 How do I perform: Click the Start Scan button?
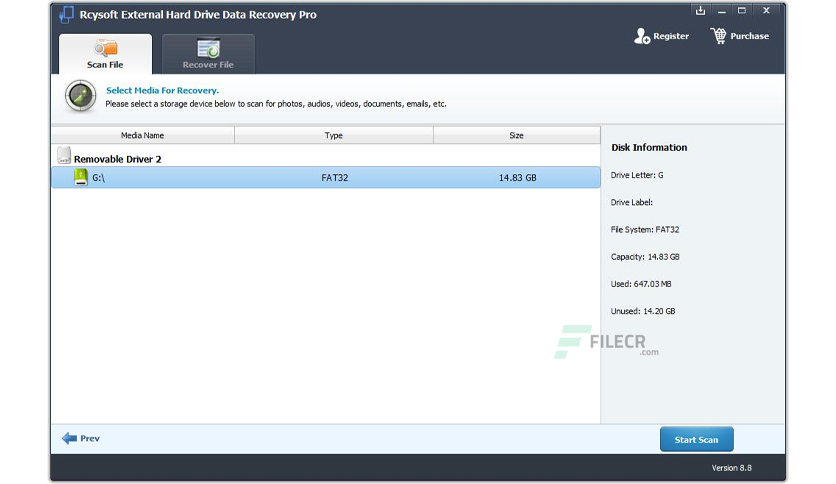click(696, 439)
